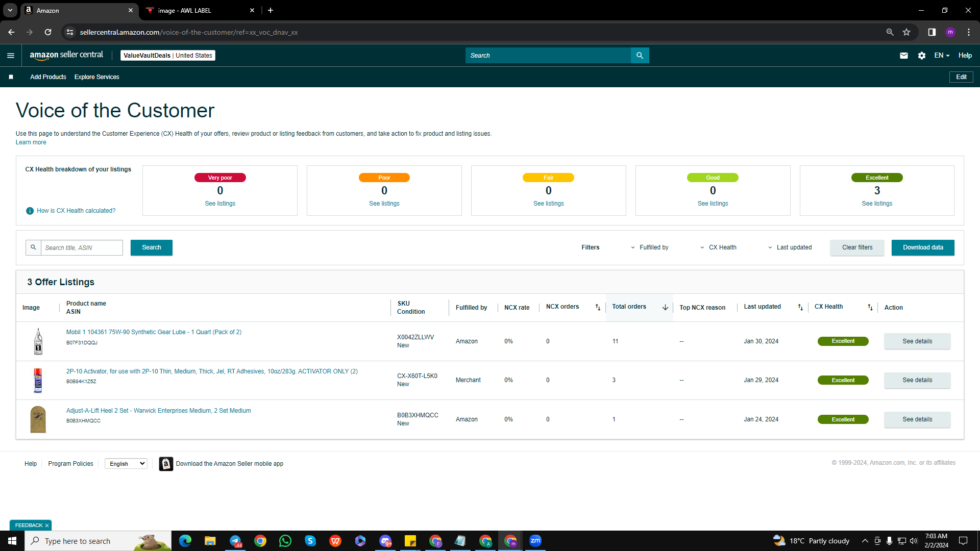Viewport: 980px width, 551px height.
Task: Open the Chrome profile avatar
Action: (950, 32)
